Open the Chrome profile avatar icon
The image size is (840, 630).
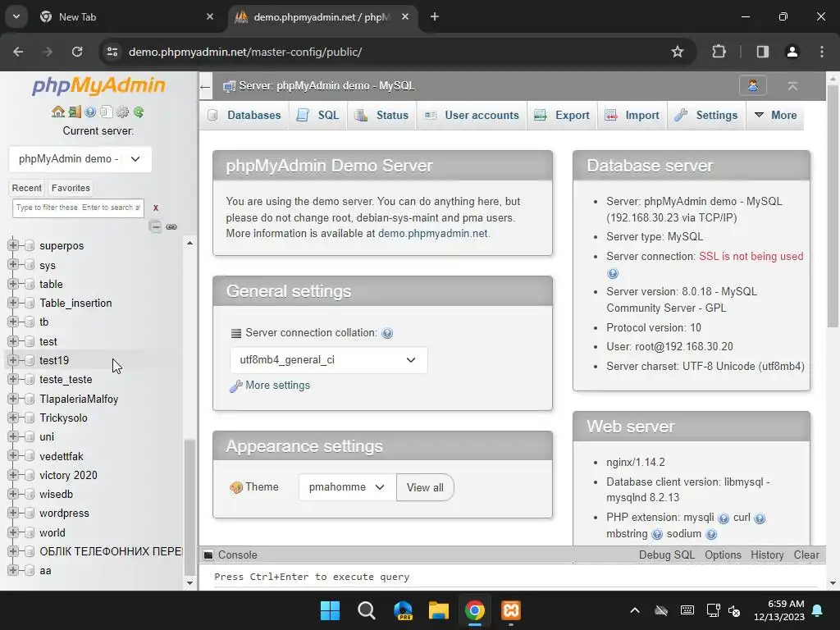click(x=792, y=52)
